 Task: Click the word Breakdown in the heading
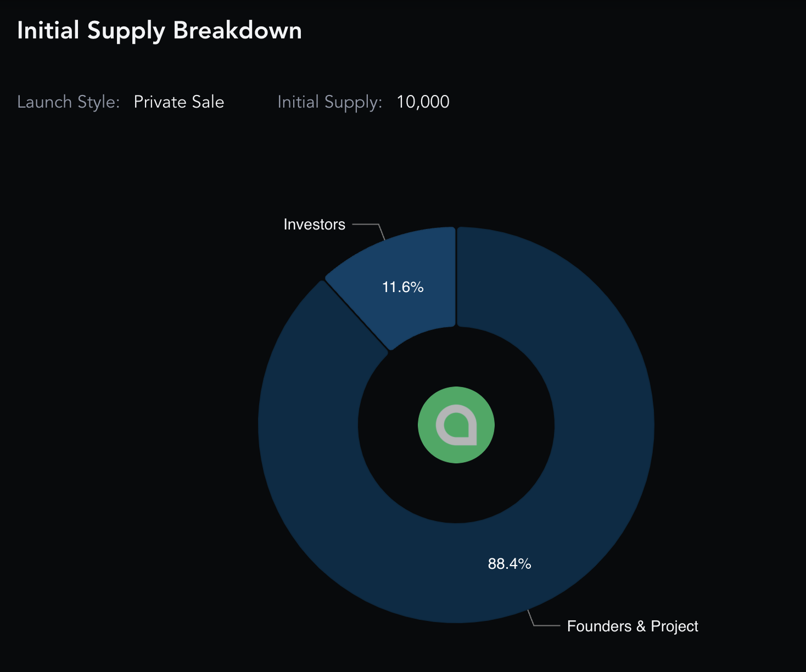(x=238, y=31)
